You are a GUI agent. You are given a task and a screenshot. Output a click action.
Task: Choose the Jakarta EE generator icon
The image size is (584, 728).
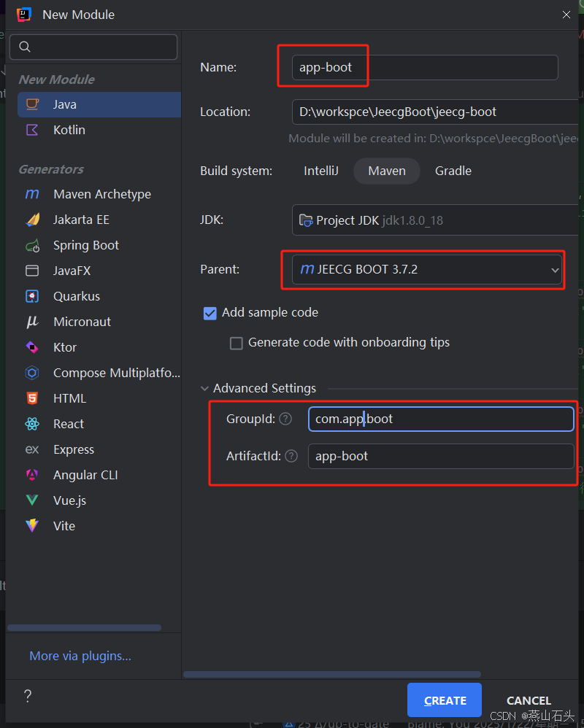32,220
